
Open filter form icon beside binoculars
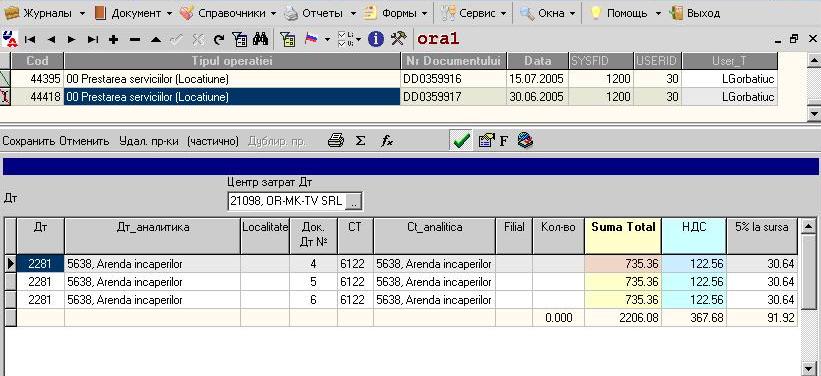(239, 39)
